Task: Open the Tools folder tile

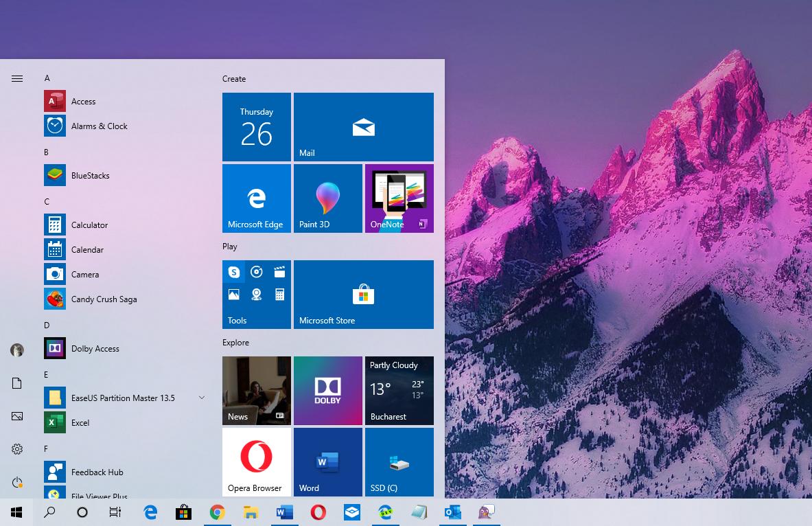Action: point(256,295)
